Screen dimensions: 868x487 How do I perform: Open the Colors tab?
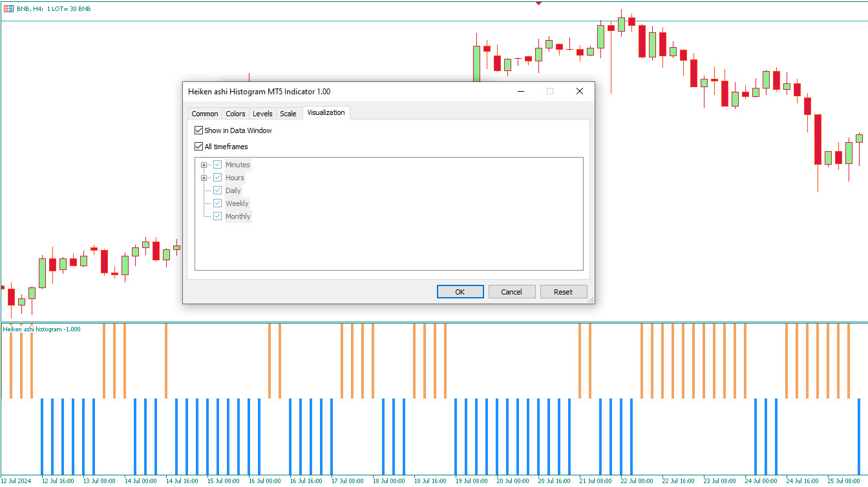235,113
